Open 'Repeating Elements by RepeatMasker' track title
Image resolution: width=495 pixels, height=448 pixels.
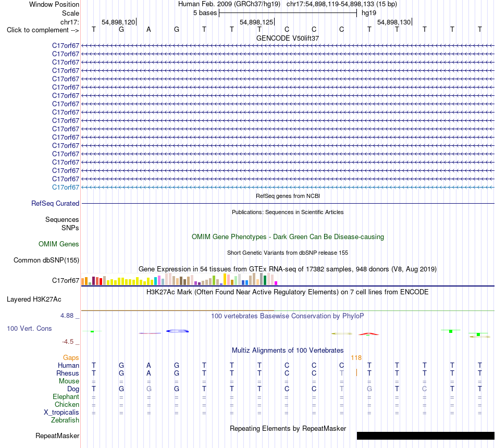[288, 428]
